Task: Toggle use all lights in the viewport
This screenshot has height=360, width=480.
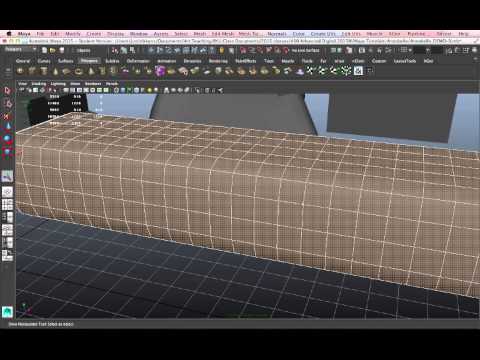Action: pos(149,90)
